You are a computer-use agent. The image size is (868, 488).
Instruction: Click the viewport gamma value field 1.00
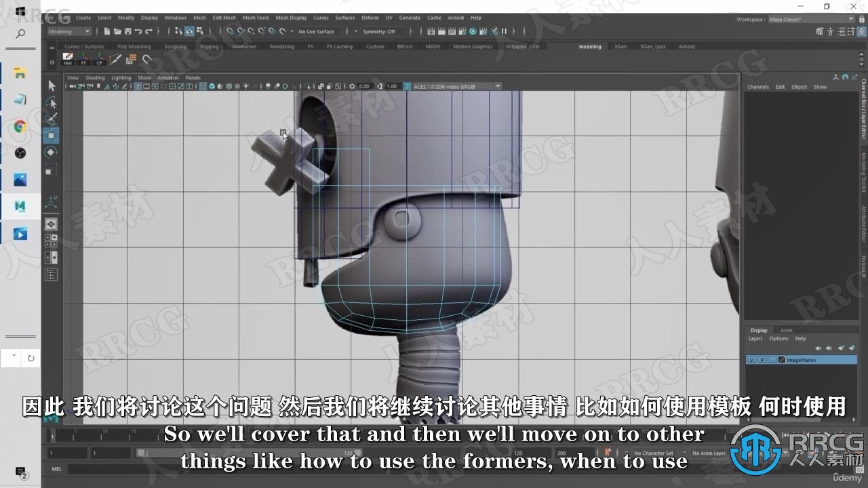pos(392,86)
